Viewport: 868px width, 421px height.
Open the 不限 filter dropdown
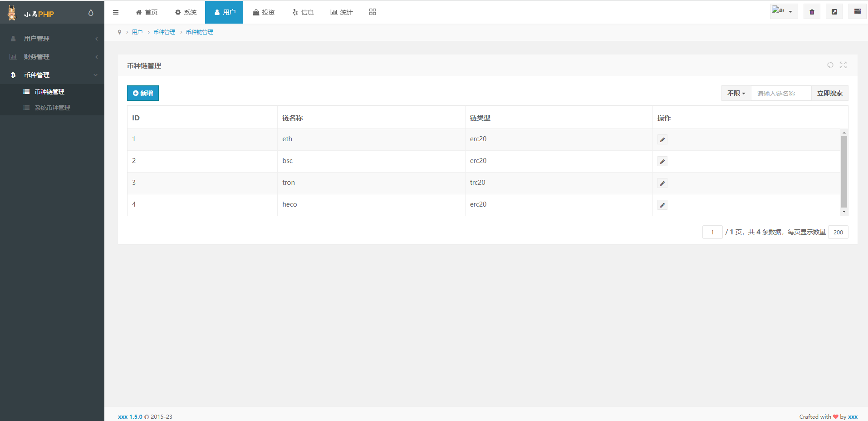(736, 93)
